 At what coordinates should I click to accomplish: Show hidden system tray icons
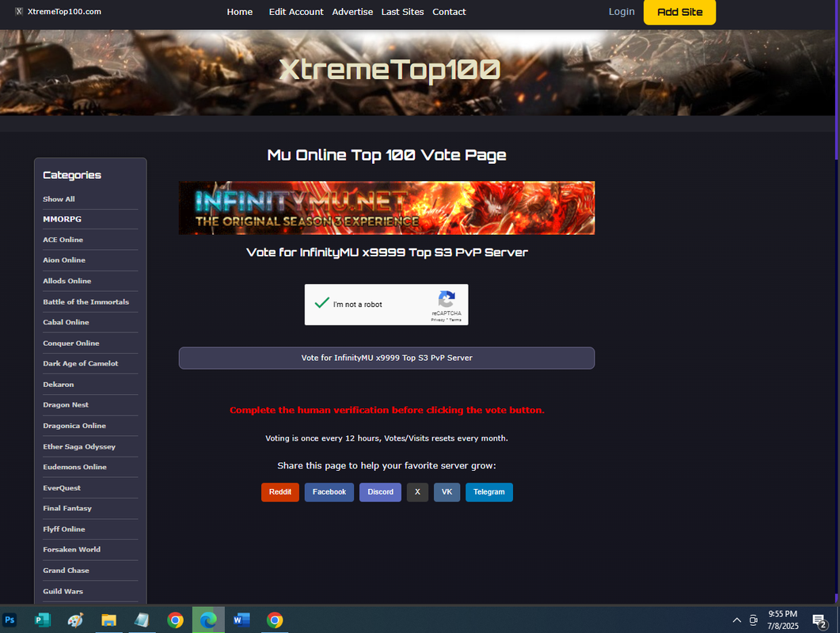coord(736,620)
